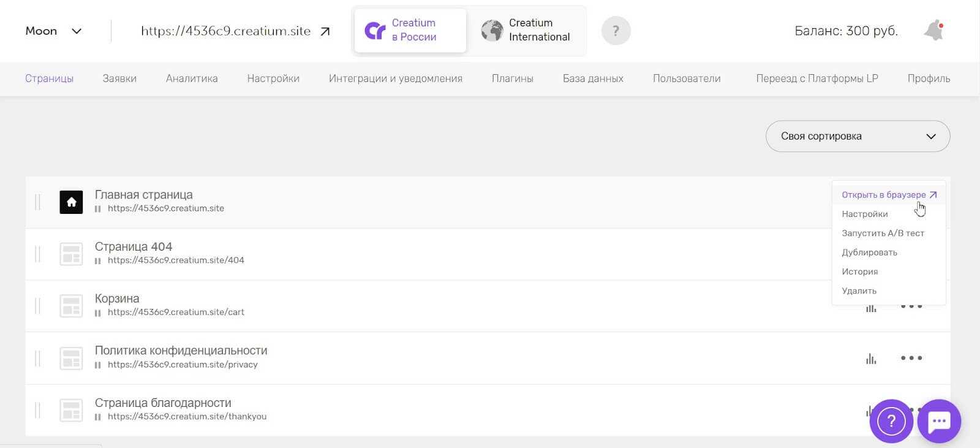Click the notification bell icon
The width and height of the screenshot is (980, 448).
(x=933, y=31)
